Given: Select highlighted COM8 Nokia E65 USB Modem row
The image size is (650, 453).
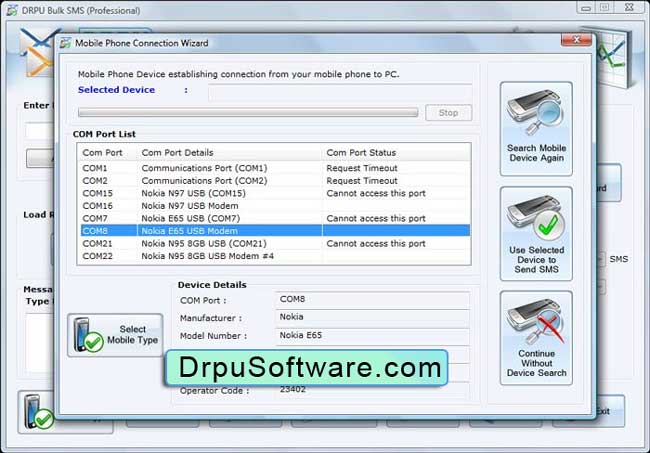Looking at the screenshot, I should (x=275, y=230).
